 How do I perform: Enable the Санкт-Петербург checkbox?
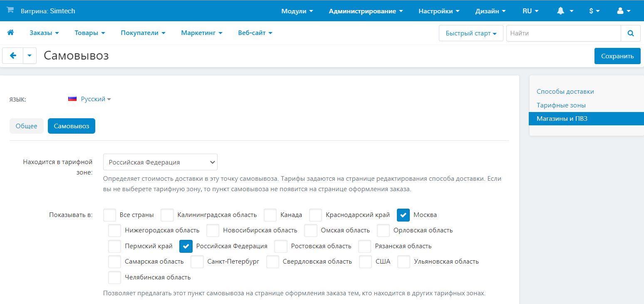tap(197, 262)
